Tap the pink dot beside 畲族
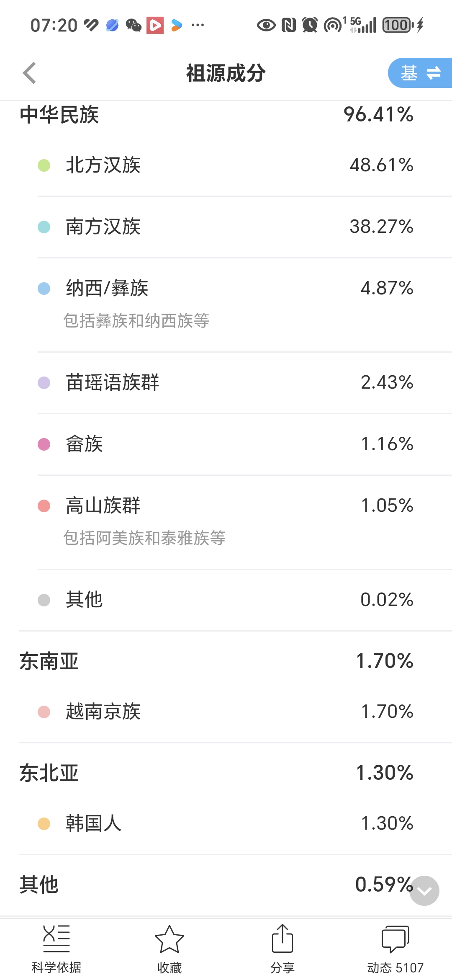452x980 pixels. click(x=44, y=444)
